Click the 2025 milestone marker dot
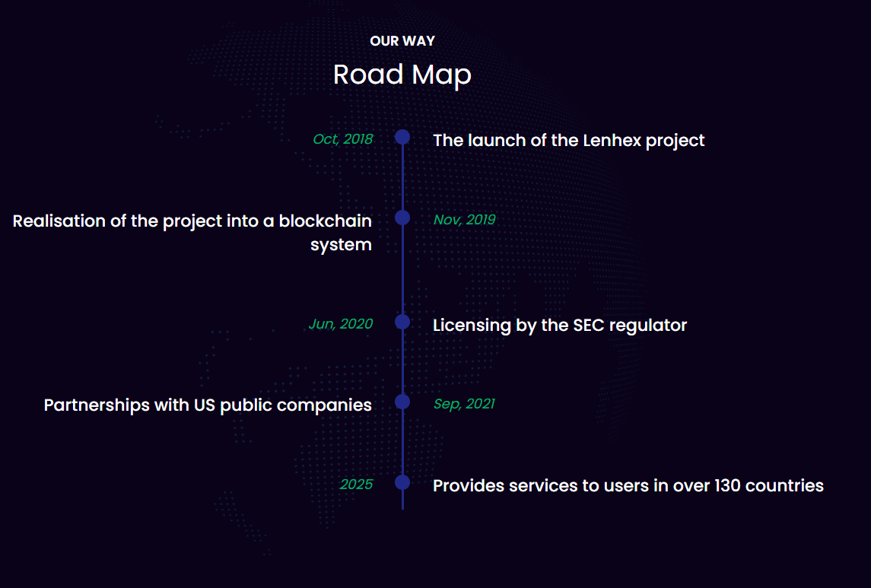The height and width of the screenshot is (588, 871). 402,482
